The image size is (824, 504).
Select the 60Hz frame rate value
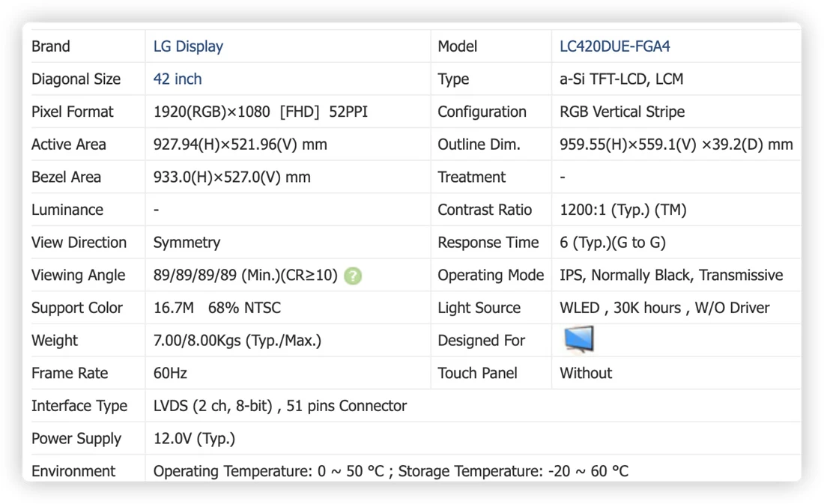(170, 373)
